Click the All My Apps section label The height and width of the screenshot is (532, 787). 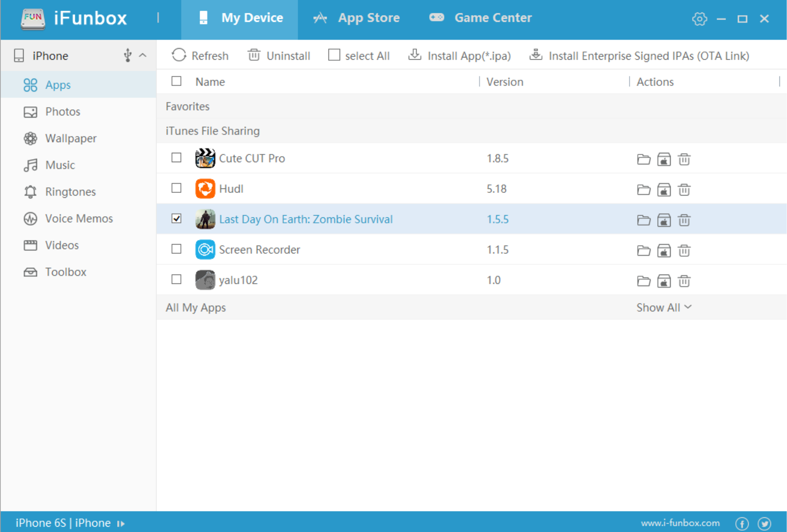[196, 307]
